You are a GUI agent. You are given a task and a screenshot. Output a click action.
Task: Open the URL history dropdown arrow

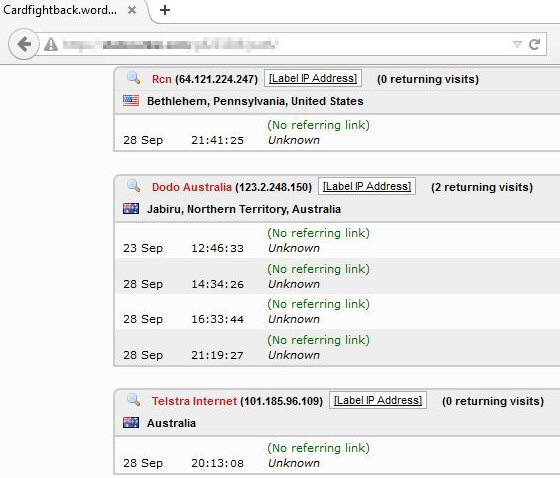coord(517,44)
